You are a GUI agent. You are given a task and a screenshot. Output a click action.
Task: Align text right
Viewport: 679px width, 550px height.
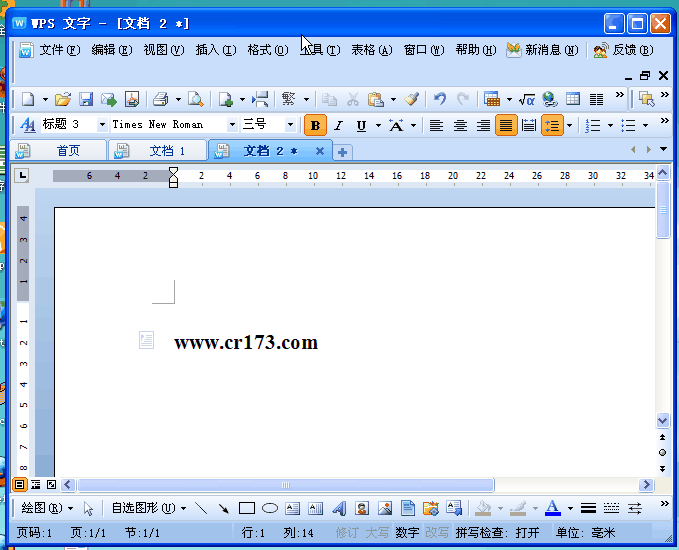click(x=483, y=126)
